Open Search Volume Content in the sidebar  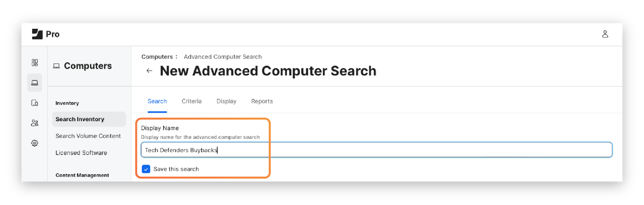[x=88, y=136]
